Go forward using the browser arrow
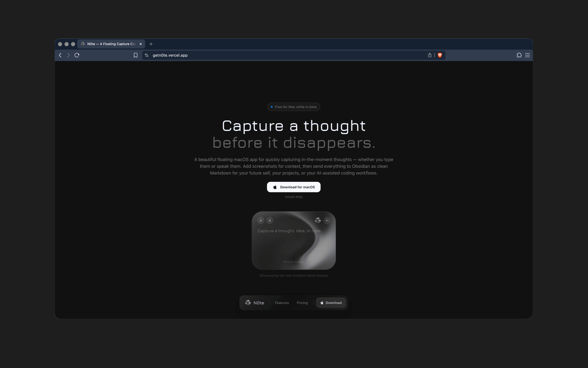 point(69,55)
